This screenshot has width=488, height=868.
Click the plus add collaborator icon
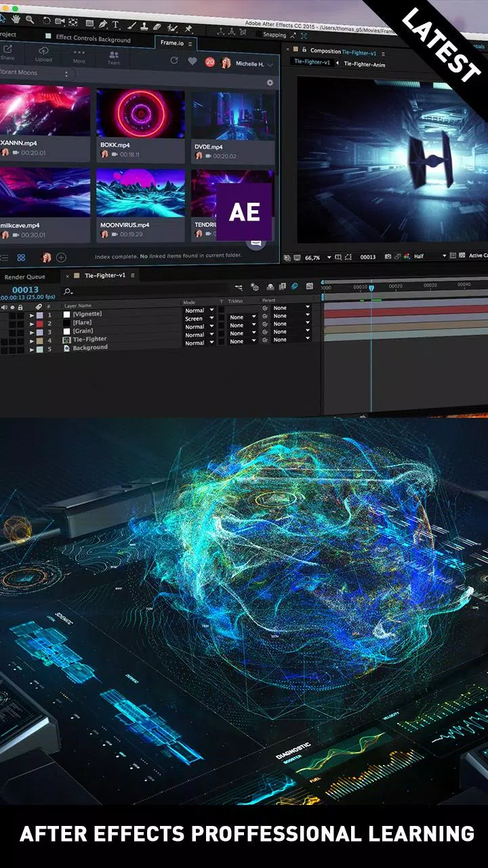click(x=61, y=257)
